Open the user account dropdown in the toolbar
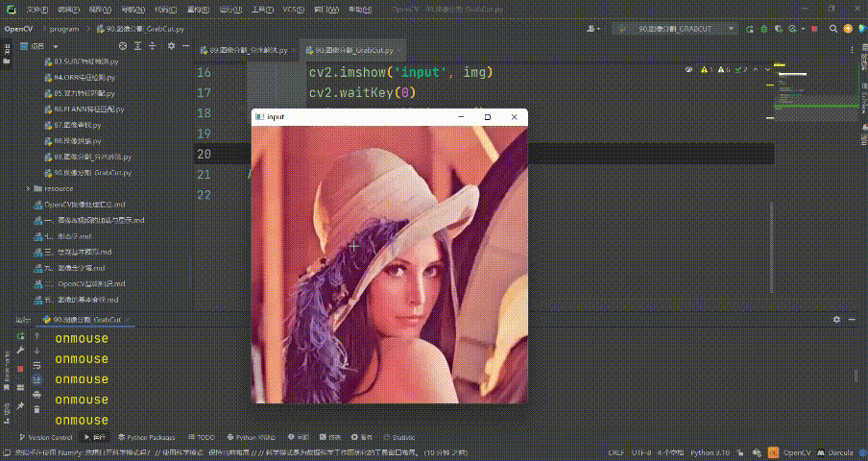This screenshot has width=868, height=461. point(594,29)
